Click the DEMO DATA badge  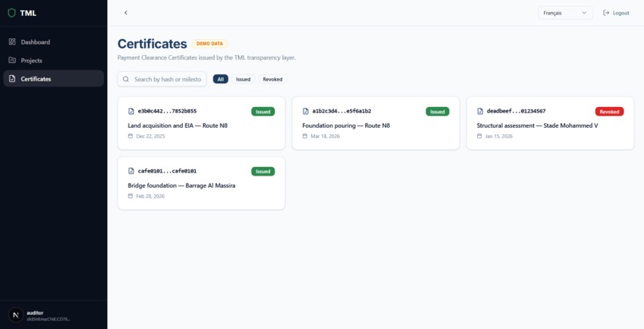(x=209, y=43)
